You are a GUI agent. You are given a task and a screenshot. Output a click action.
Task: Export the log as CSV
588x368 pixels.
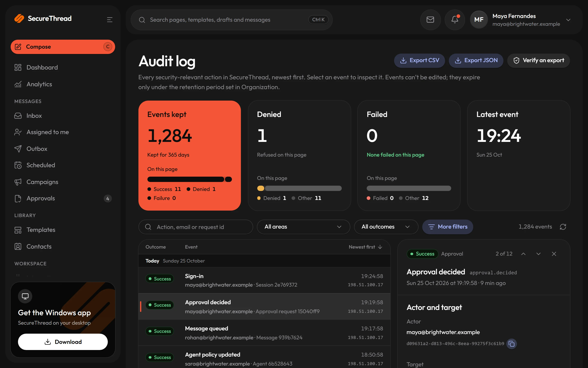click(x=419, y=60)
